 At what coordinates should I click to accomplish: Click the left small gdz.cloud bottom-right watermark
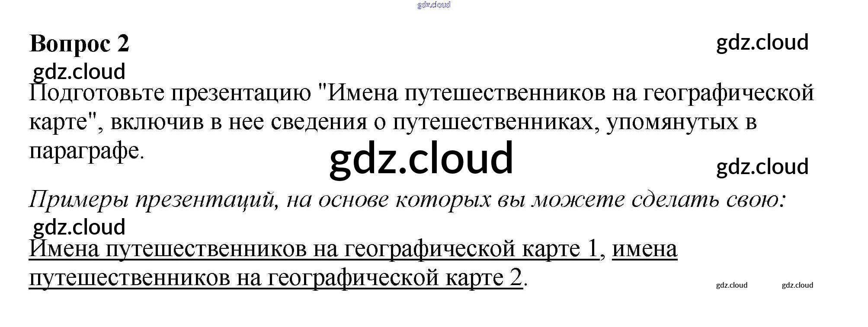point(731,285)
